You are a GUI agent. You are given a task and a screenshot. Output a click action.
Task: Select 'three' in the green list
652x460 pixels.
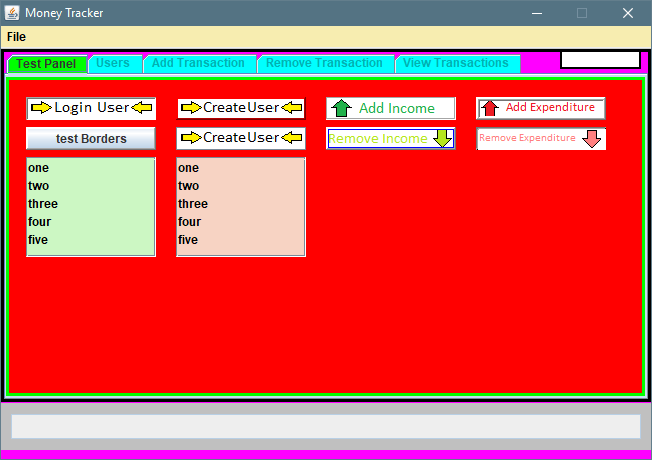[91, 203]
